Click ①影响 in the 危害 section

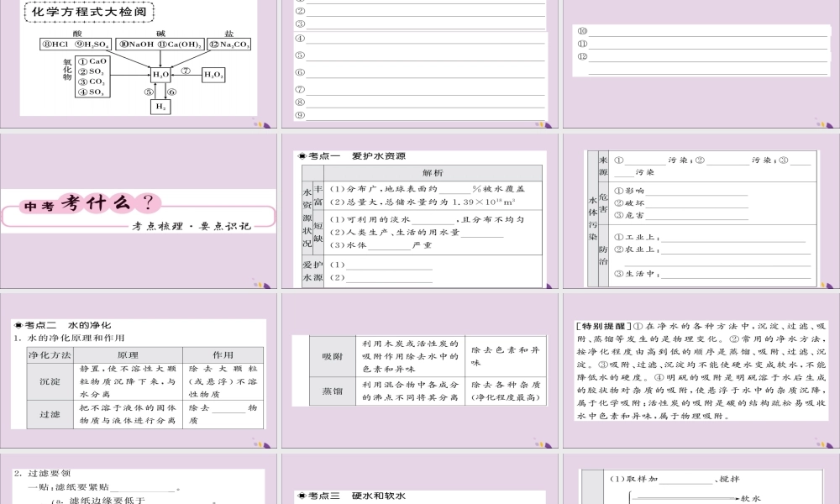coord(629,191)
